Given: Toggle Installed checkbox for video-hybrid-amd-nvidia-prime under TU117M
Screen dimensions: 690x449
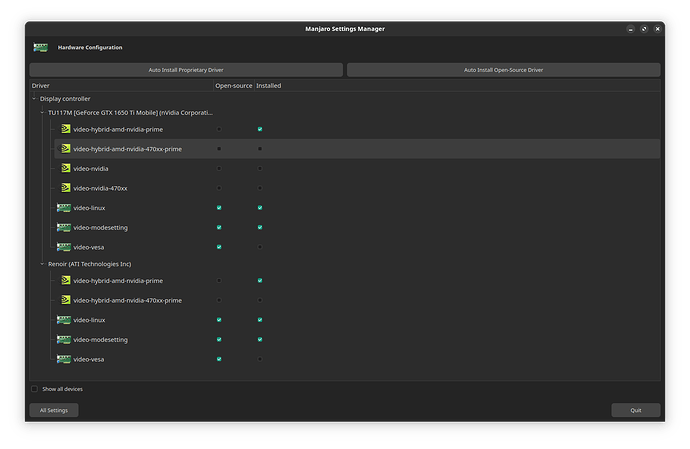Looking at the screenshot, I should tap(260, 129).
